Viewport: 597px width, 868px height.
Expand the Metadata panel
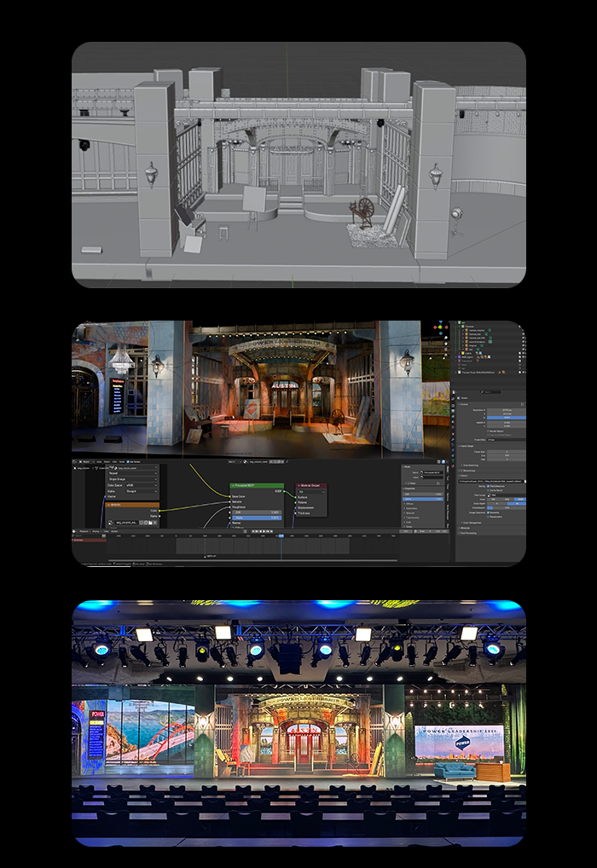[464, 528]
